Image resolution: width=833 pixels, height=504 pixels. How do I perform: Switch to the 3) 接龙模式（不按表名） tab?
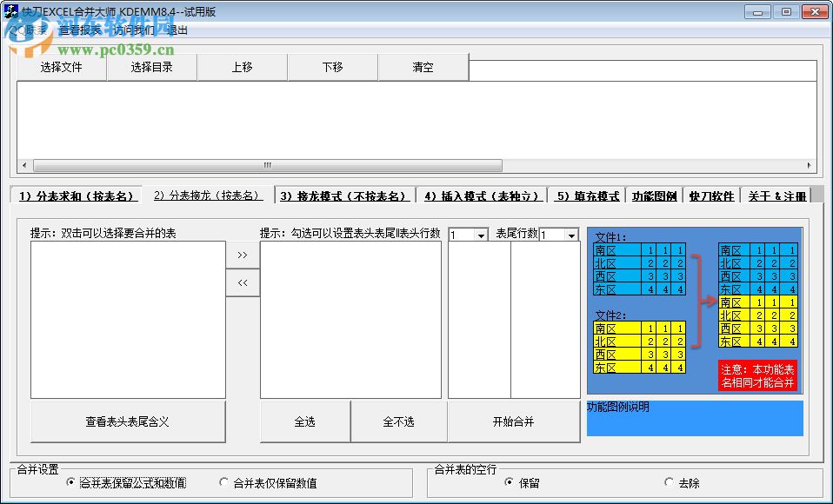tap(344, 196)
